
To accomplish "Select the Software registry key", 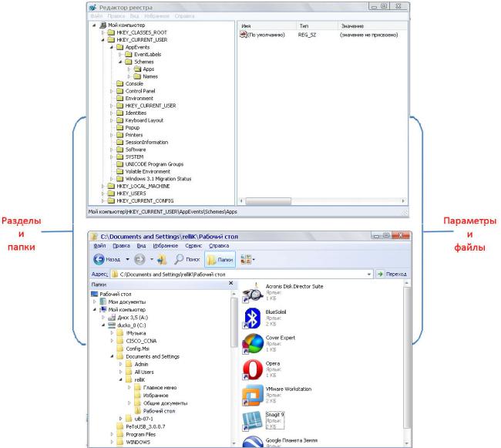I will click(136, 150).
